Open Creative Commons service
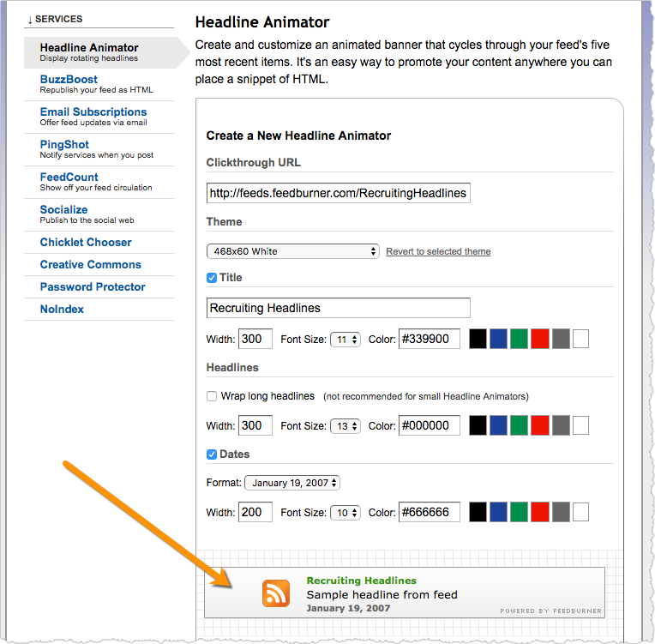Viewport: 655px width, 644px height. point(90,264)
